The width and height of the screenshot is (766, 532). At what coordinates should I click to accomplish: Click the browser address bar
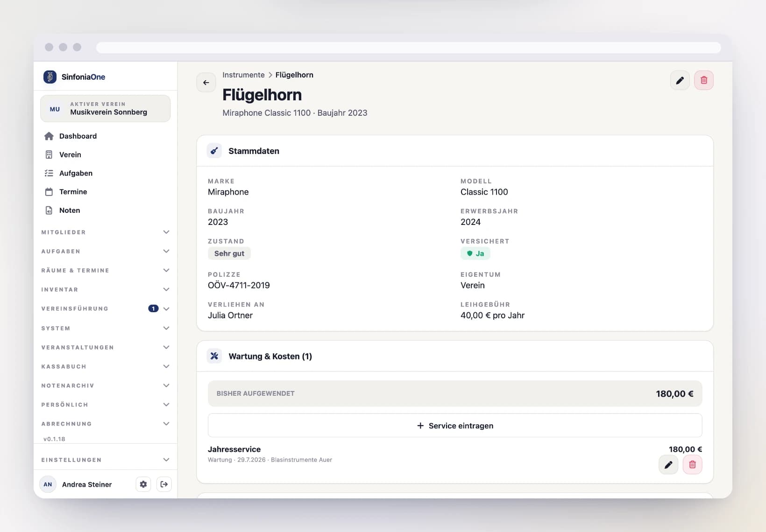[408, 48]
